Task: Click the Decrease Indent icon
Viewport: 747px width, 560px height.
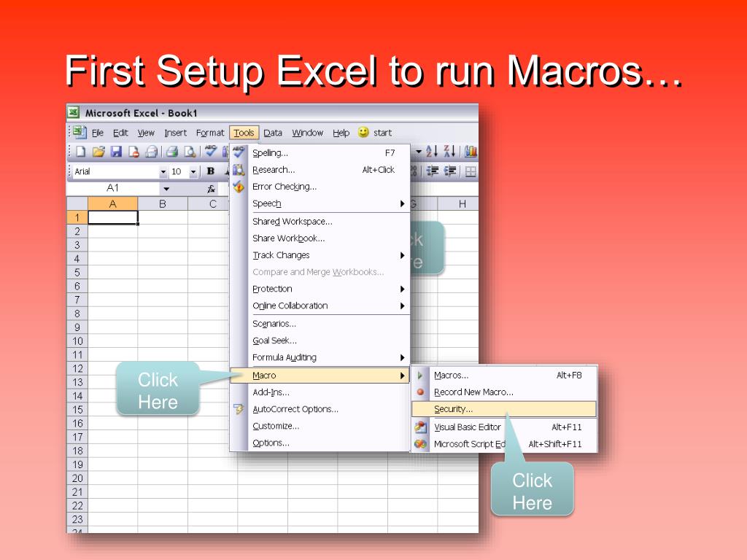Action: (x=433, y=171)
